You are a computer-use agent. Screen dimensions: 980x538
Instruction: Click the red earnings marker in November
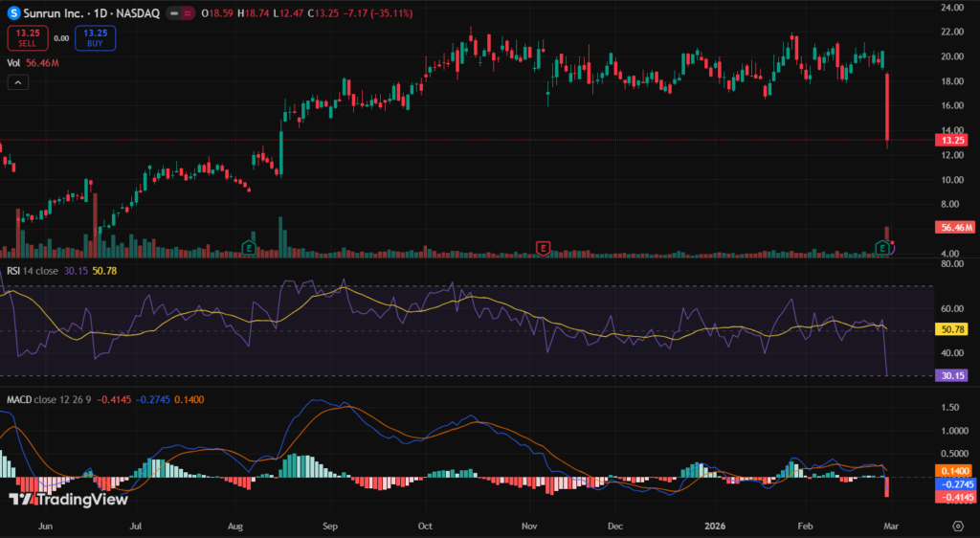544,248
